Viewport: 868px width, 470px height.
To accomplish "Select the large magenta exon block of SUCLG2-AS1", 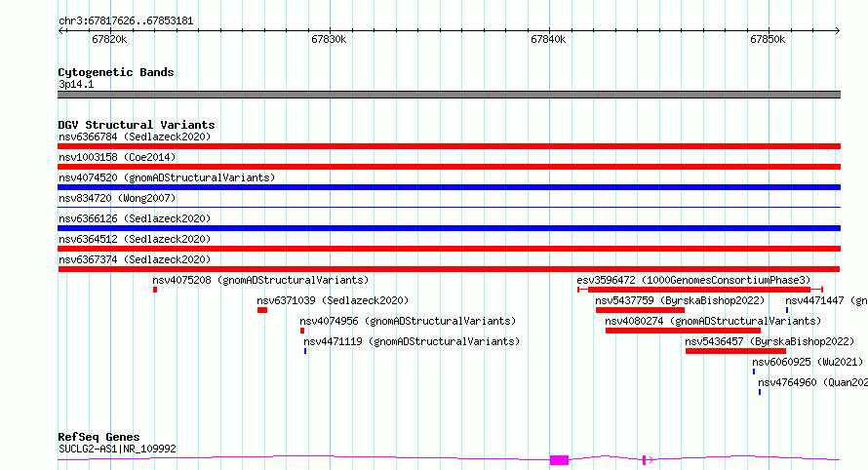I will coord(559,460).
